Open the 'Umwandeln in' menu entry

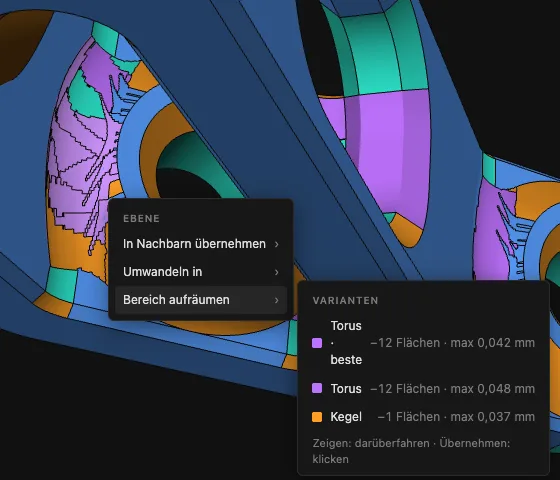[x=201, y=272]
